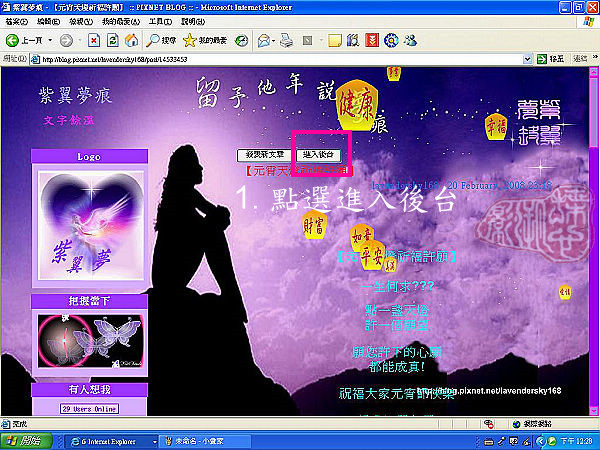
Task: Click the Mail envelope toolbar icon
Action: tap(264, 40)
